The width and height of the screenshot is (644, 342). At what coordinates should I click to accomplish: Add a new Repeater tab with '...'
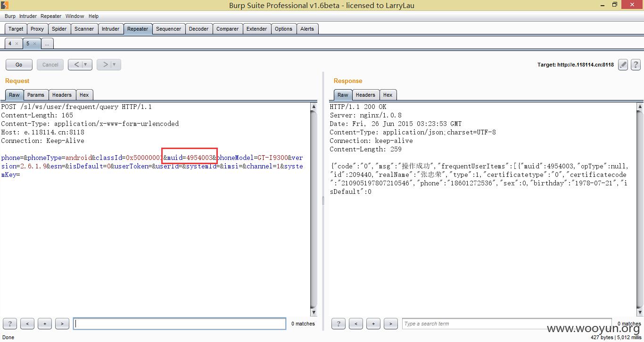47,43
